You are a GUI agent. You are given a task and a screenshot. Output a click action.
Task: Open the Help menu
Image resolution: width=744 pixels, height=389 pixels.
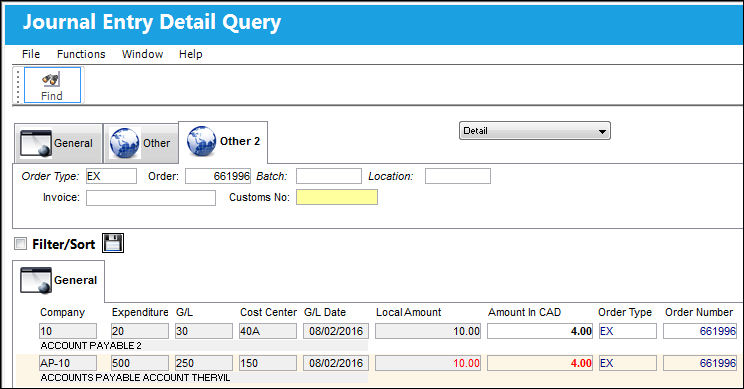coord(191,54)
